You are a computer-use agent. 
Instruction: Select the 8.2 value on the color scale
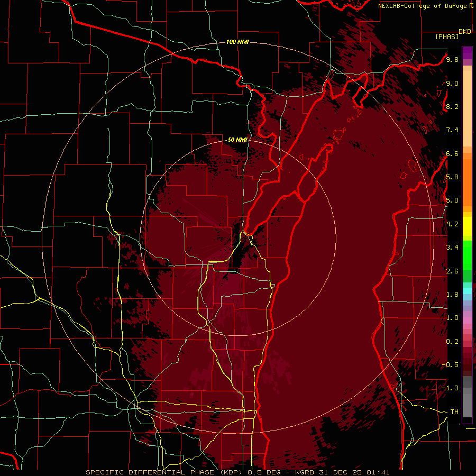pos(452,106)
